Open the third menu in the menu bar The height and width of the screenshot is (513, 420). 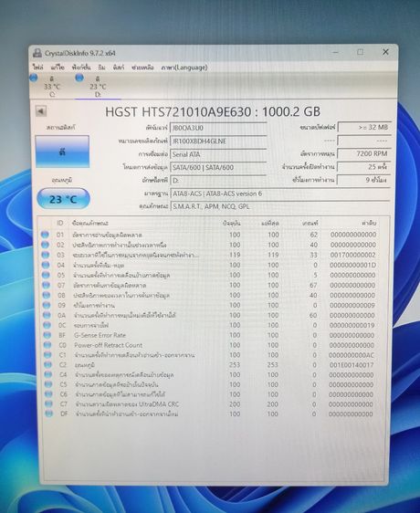point(81,68)
